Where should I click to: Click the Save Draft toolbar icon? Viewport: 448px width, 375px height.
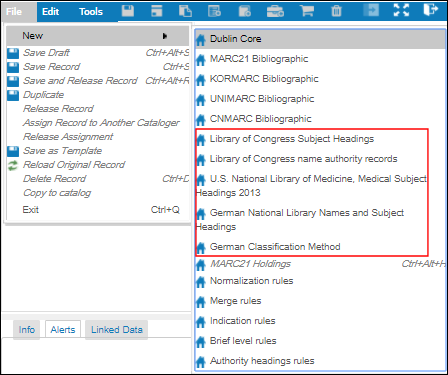coord(156,11)
